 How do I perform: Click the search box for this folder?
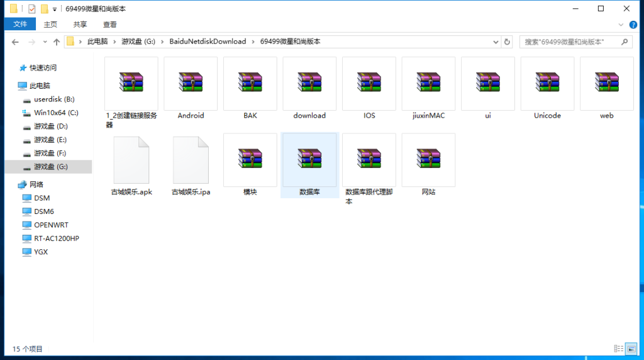pyautogui.click(x=569, y=42)
